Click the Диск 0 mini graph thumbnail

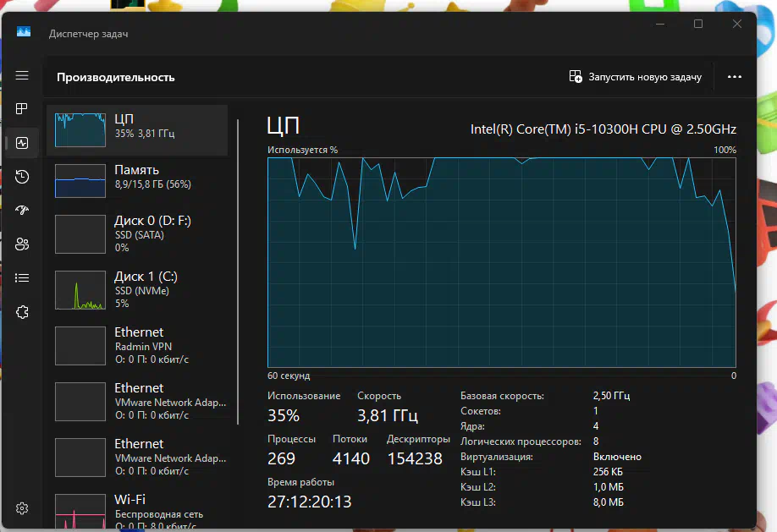(80, 233)
